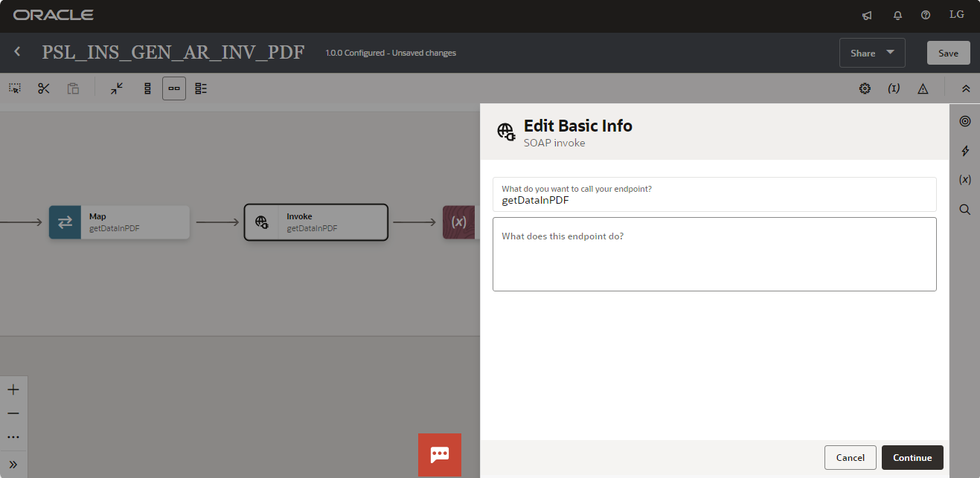
Task: Click the Continue button
Action: (x=912, y=457)
